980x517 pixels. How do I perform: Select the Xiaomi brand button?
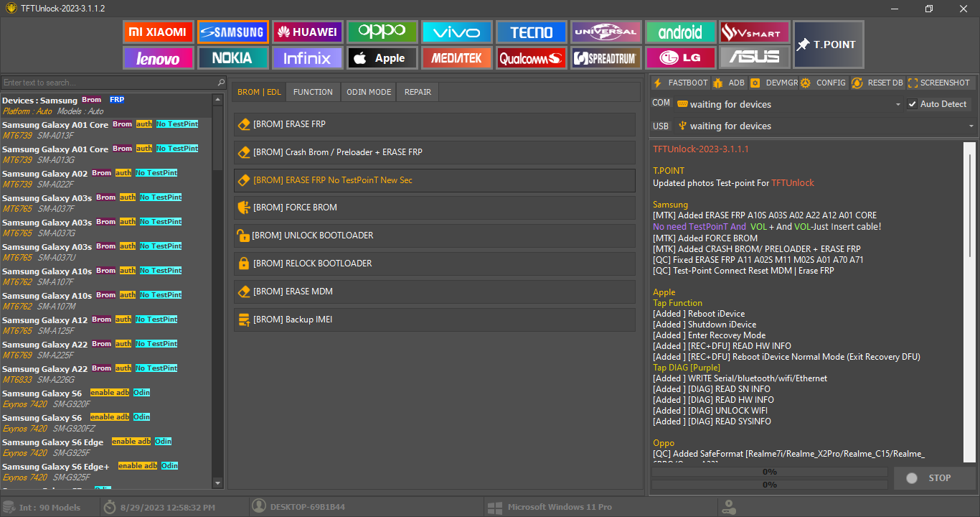tap(158, 32)
